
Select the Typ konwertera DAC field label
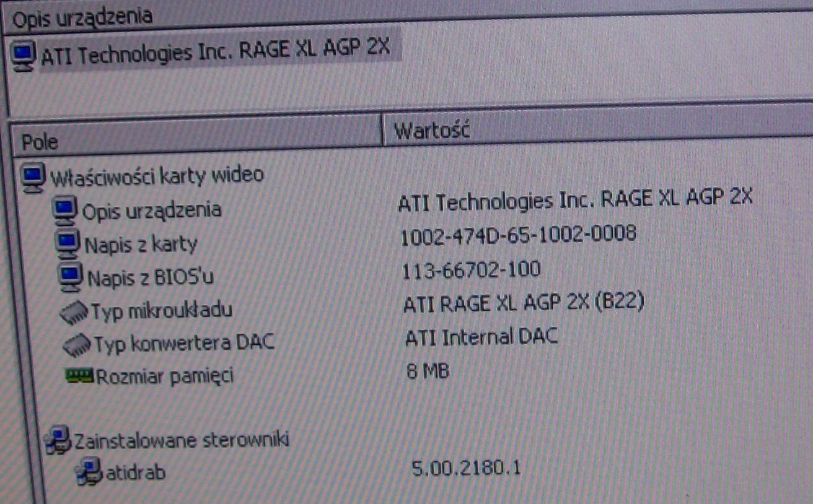[x=184, y=342]
